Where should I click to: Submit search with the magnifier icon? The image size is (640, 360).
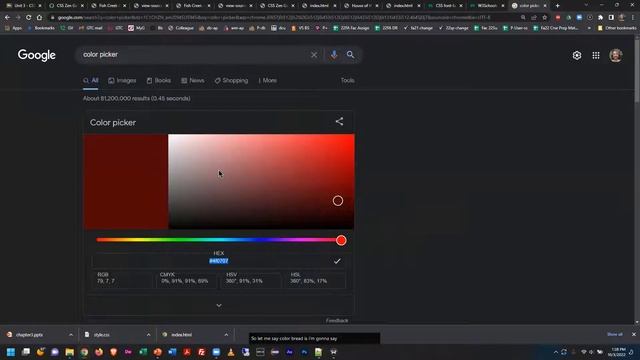[350, 55]
